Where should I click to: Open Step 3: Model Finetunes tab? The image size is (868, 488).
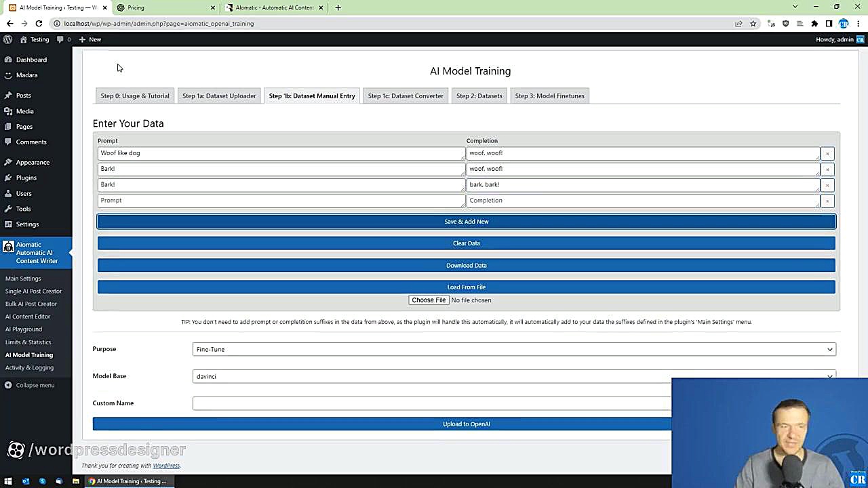click(x=549, y=96)
